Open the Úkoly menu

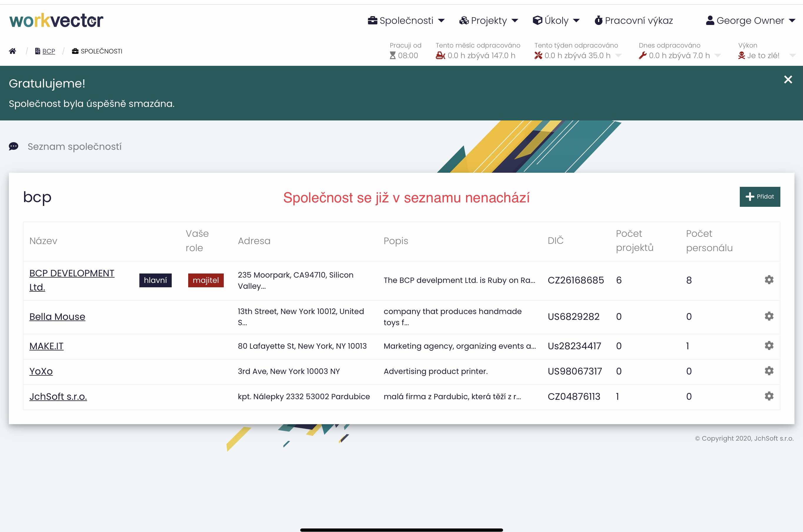click(x=556, y=21)
